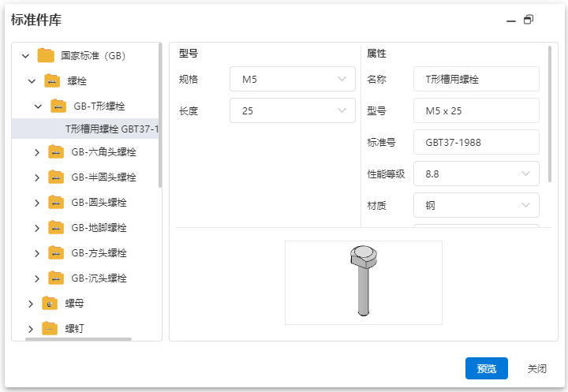
Task: Click the GB-地脚螺栓 folder icon
Action: (x=56, y=227)
